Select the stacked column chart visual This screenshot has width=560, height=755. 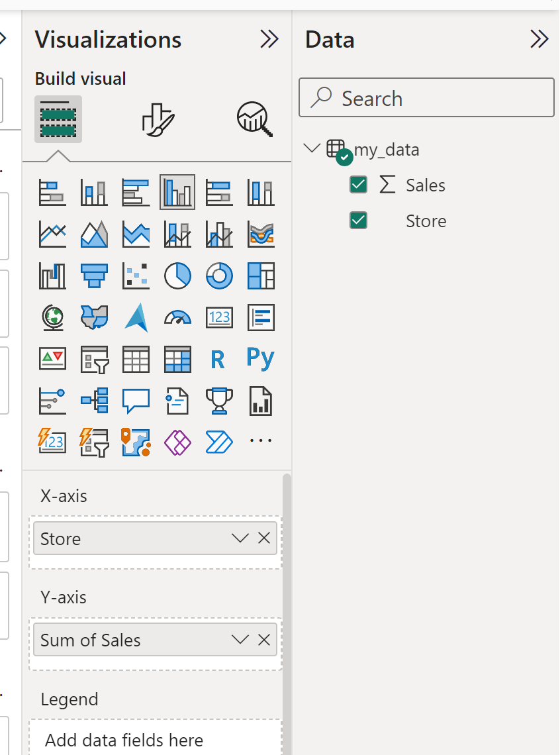pos(94,193)
